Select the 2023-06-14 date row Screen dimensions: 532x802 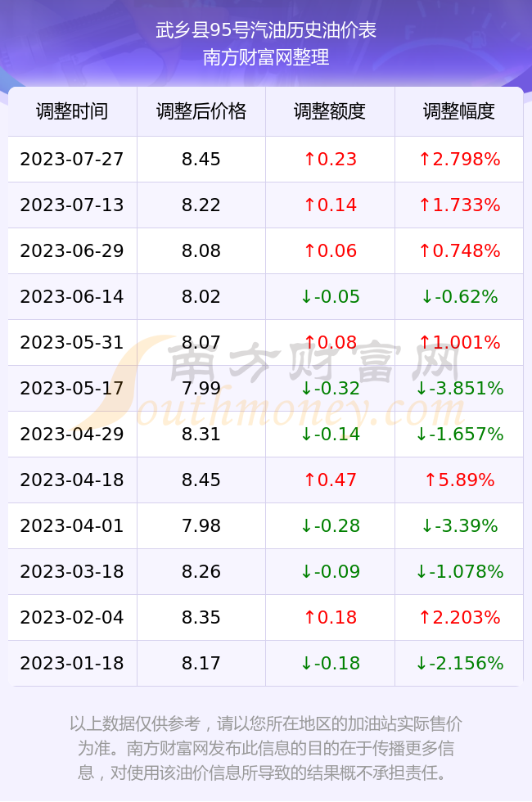pyautogui.click(x=265, y=296)
